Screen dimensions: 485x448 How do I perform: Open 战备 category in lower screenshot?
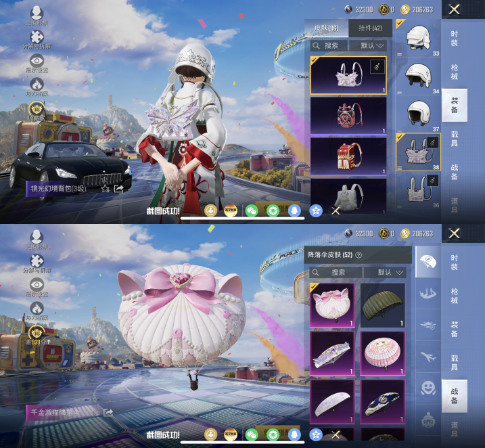click(454, 396)
